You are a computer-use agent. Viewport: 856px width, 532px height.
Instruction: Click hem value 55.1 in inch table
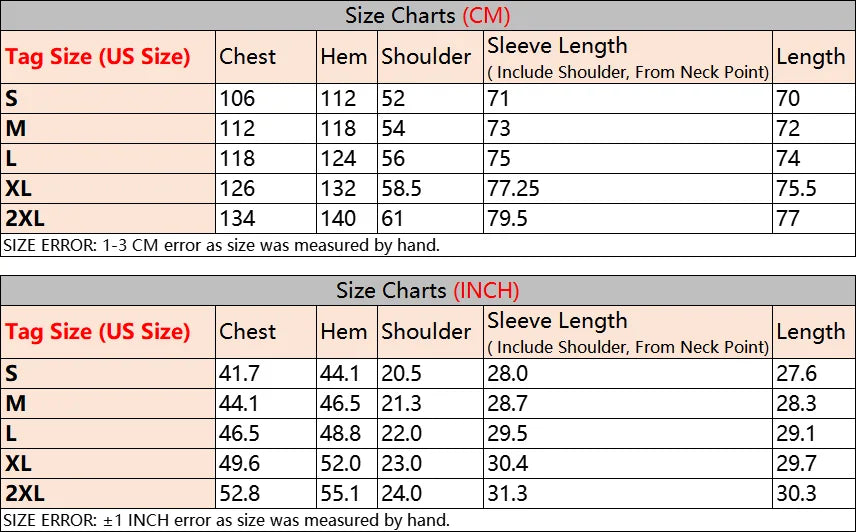[x=340, y=494]
